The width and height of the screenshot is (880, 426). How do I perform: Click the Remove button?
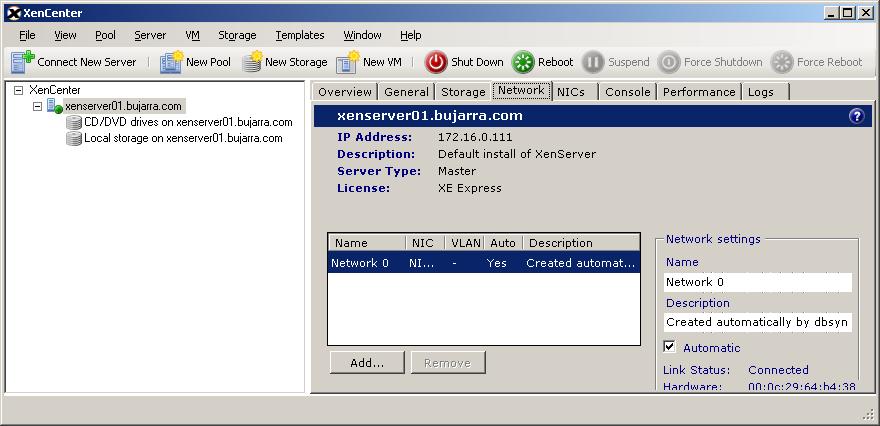tap(447, 363)
